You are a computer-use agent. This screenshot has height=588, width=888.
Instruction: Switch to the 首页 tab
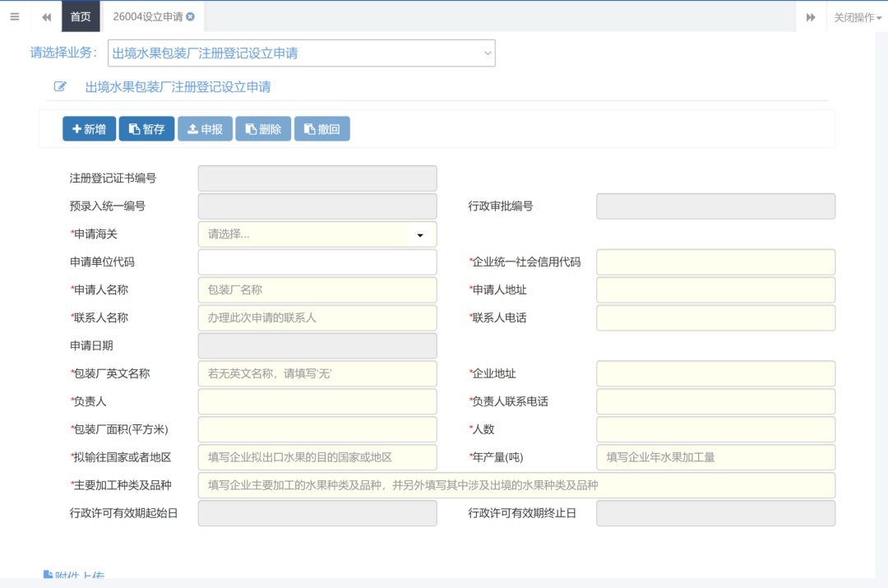tap(81, 16)
